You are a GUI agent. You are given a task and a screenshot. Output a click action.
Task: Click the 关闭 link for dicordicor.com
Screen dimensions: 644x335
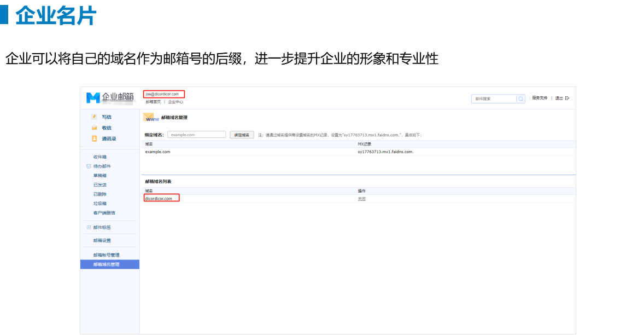click(361, 199)
